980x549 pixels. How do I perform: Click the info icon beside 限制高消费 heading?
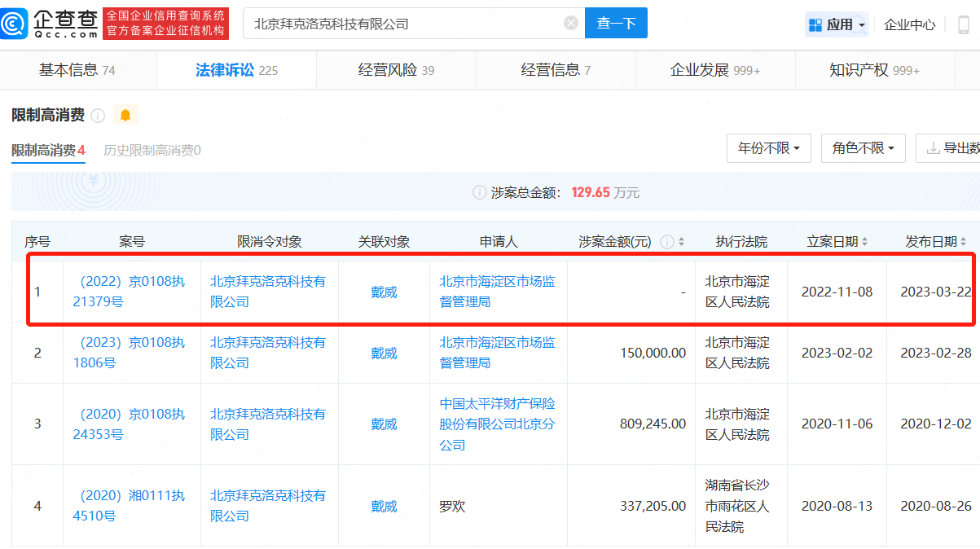[98, 116]
